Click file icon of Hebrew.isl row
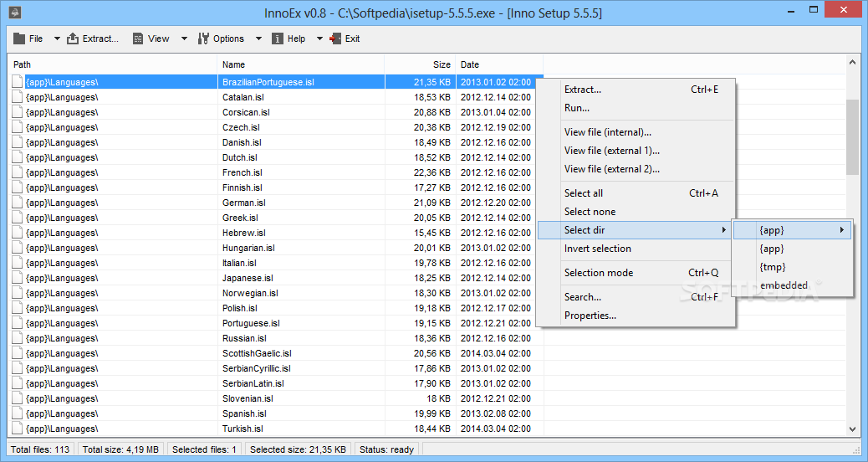The image size is (868, 462). point(18,233)
